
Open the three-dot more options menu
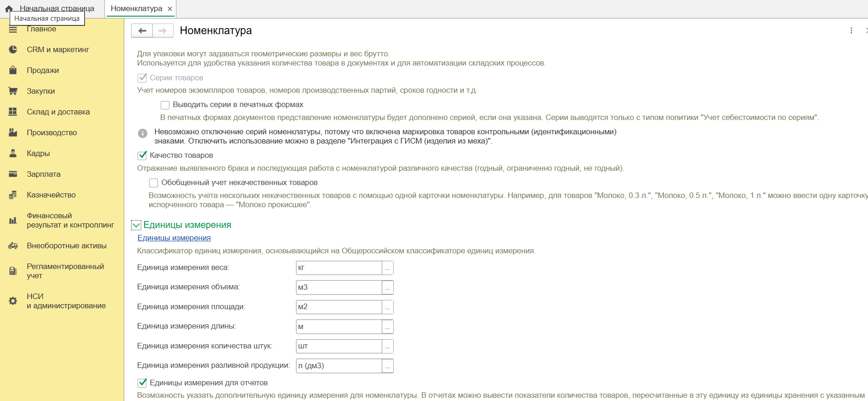click(x=851, y=30)
